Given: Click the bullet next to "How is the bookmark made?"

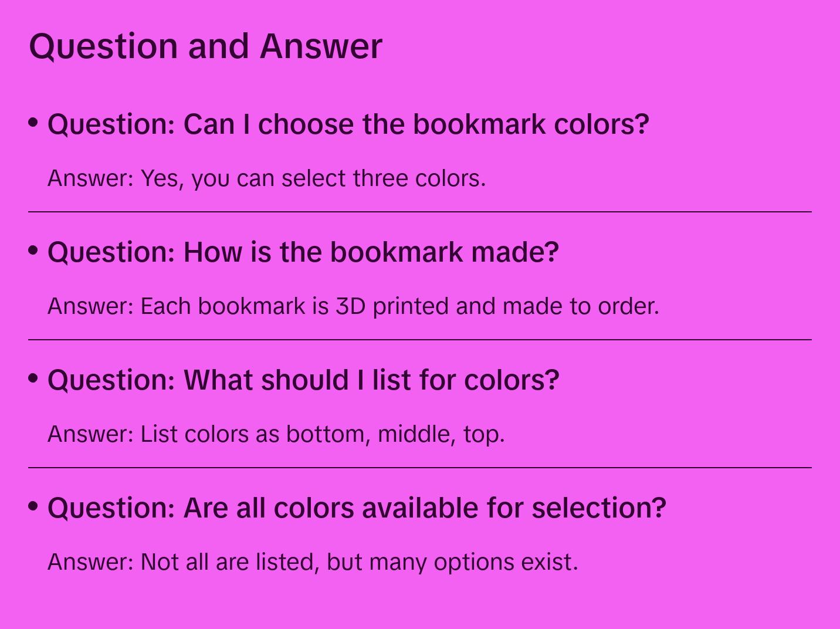Looking at the screenshot, I should click(33, 251).
